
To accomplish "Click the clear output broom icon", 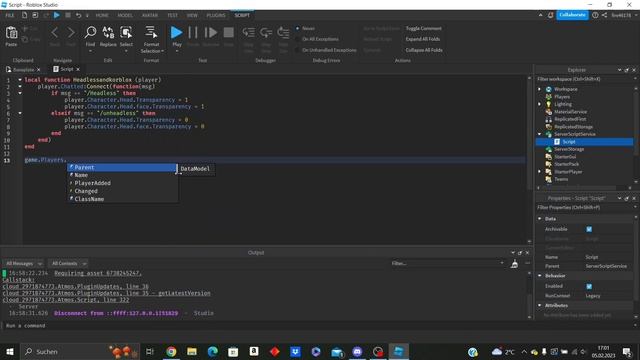I will click(514, 264).
